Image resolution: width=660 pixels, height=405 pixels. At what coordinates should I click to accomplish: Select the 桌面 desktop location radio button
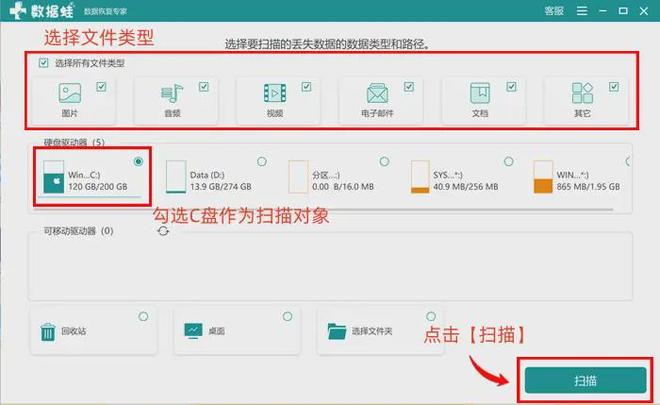point(288,317)
